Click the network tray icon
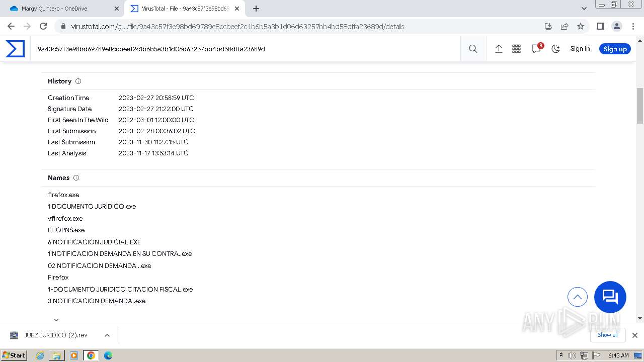 [x=584, y=355]
